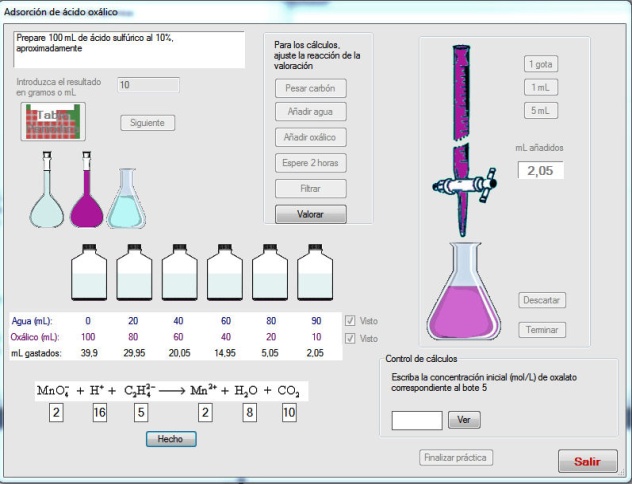Exit with the Salir button
Image resolution: width=632 pixels, height=484 pixels.
[587, 461]
